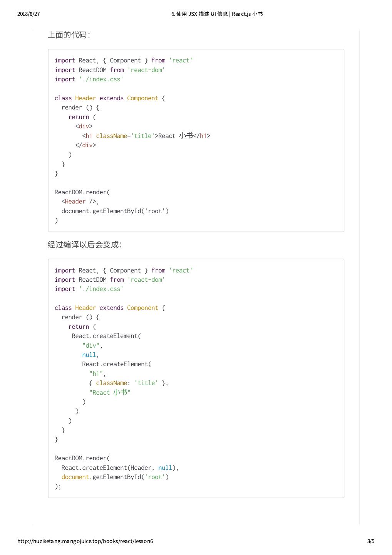The image size is (392, 555).
Task: Click the React.createElement(Header, null) line
Action: pyautogui.click(x=120, y=468)
